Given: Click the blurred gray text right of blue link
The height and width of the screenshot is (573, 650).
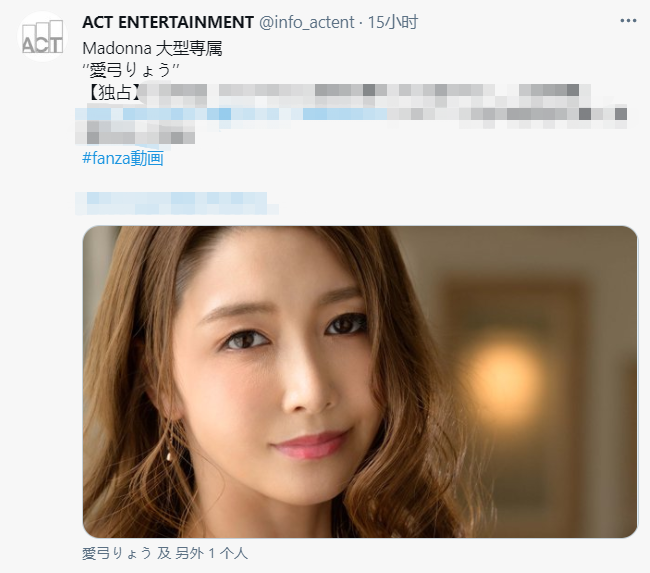Looking at the screenshot, I should click(x=507, y=114).
